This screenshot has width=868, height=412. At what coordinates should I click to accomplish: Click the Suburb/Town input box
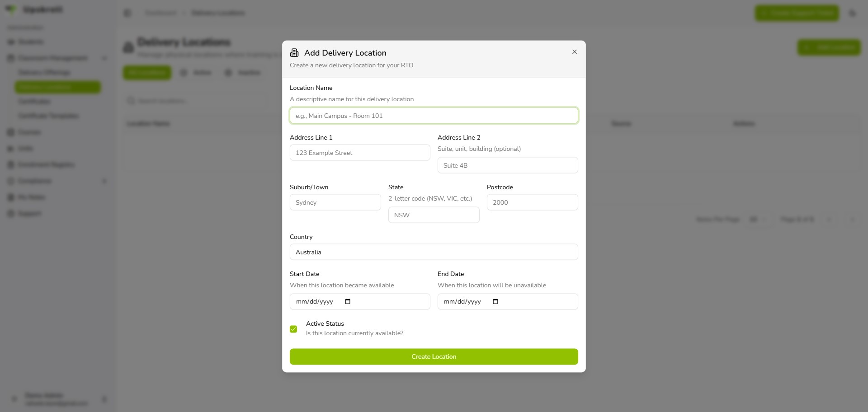click(x=335, y=202)
